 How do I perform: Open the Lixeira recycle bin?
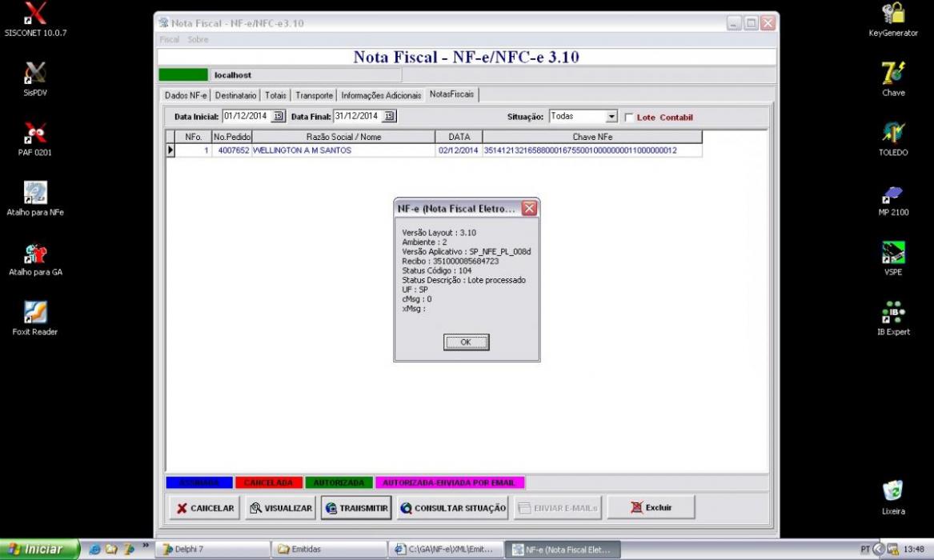[893, 498]
